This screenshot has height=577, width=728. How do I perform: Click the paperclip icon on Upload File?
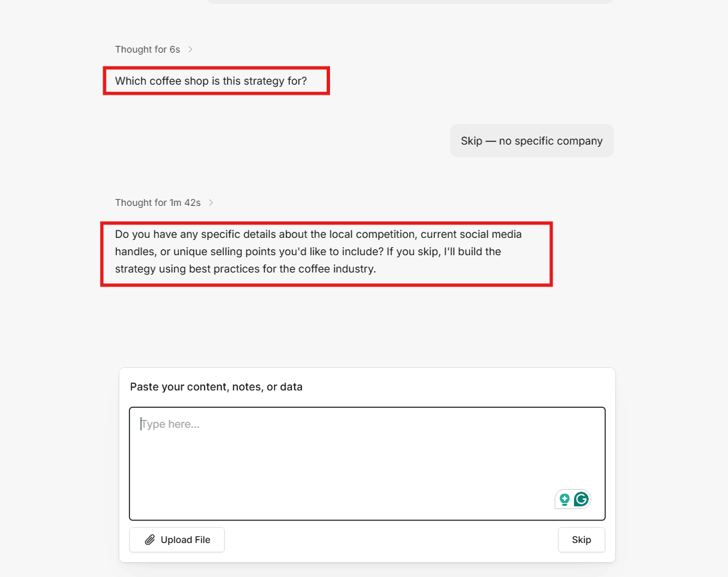(149, 540)
